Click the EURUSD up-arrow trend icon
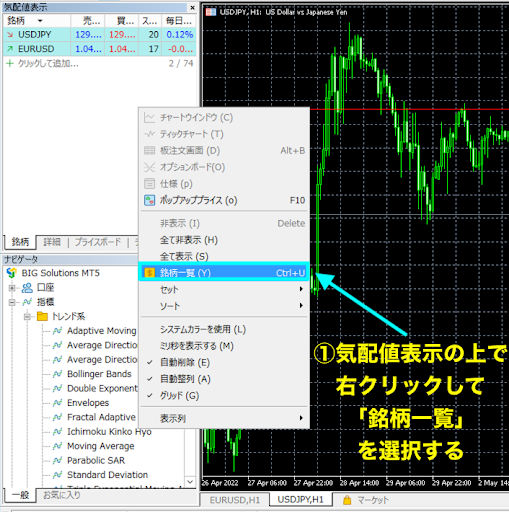Viewport: 509px width, 512px height. pyautogui.click(x=10, y=49)
